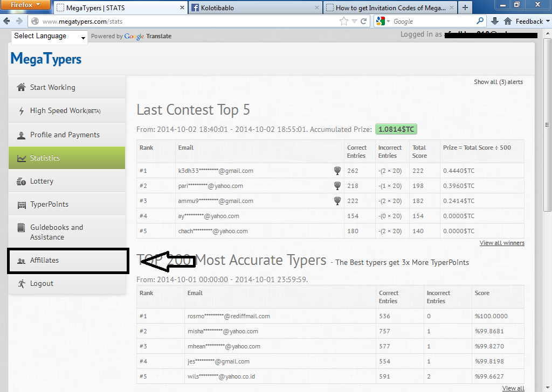This screenshot has width=552, height=392.
Task: Click the High Speed Work lightning icon
Action: pyautogui.click(x=21, y=111)
